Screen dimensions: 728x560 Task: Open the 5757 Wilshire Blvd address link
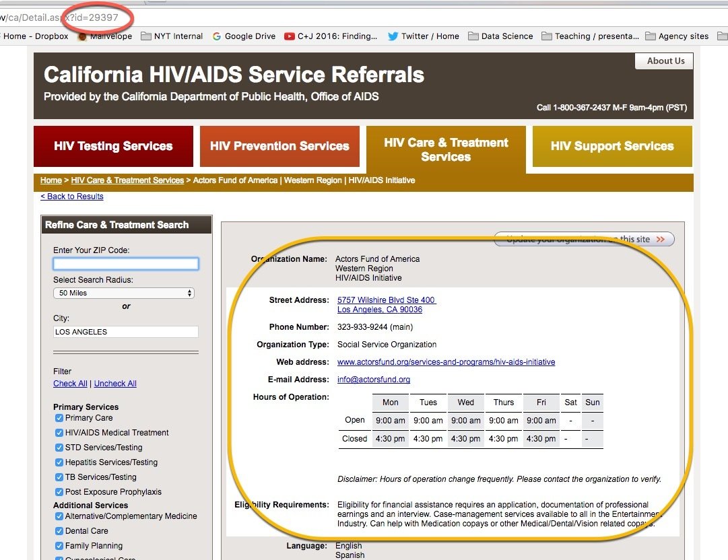point(387,300)
